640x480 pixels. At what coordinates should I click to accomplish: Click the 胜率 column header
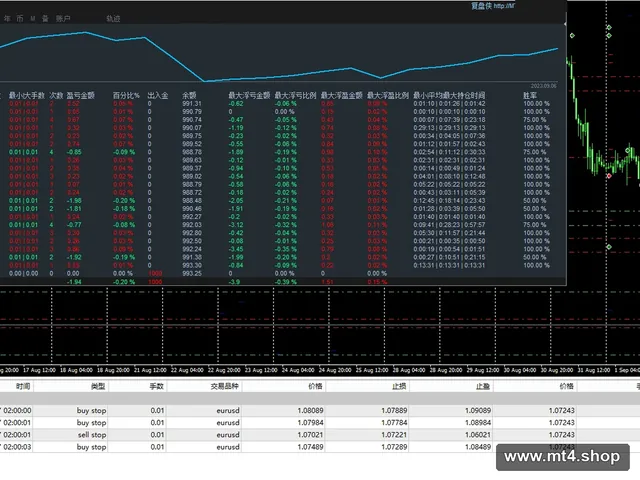pos(530,96)
